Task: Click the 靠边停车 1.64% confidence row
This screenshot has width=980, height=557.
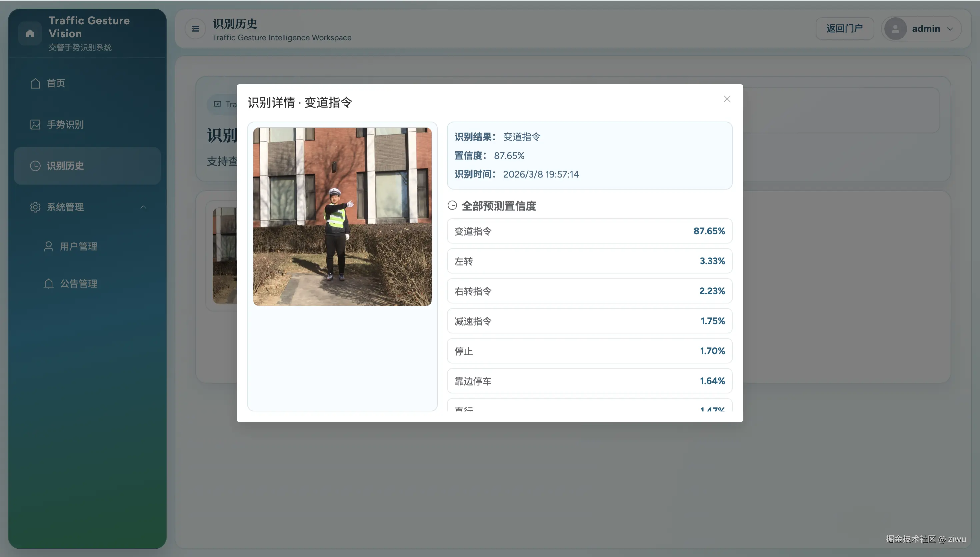Action: 589,381
